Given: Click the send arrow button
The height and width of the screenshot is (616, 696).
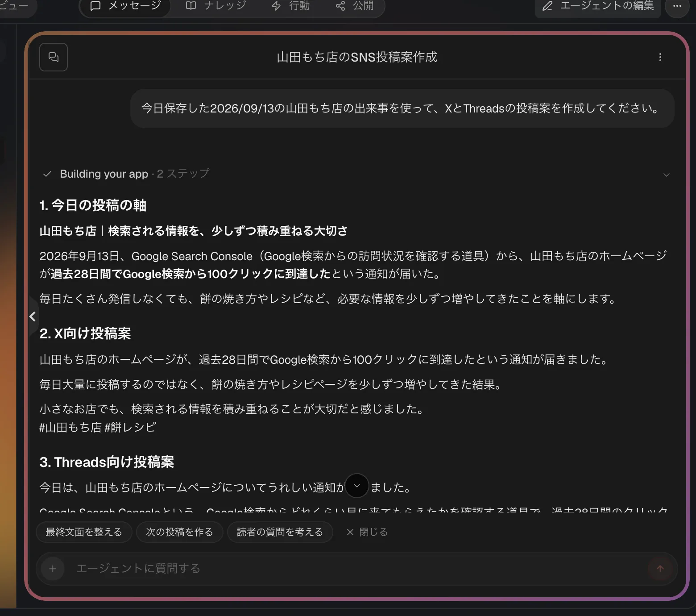Looking at the screenshot, I should [x=660, y=568].
